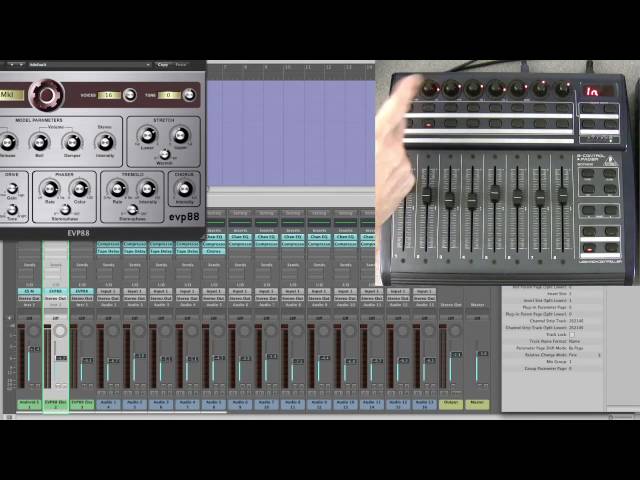Click the Stretch Lower knob
This screenshot has height=480, width=640.
[147, 135]
